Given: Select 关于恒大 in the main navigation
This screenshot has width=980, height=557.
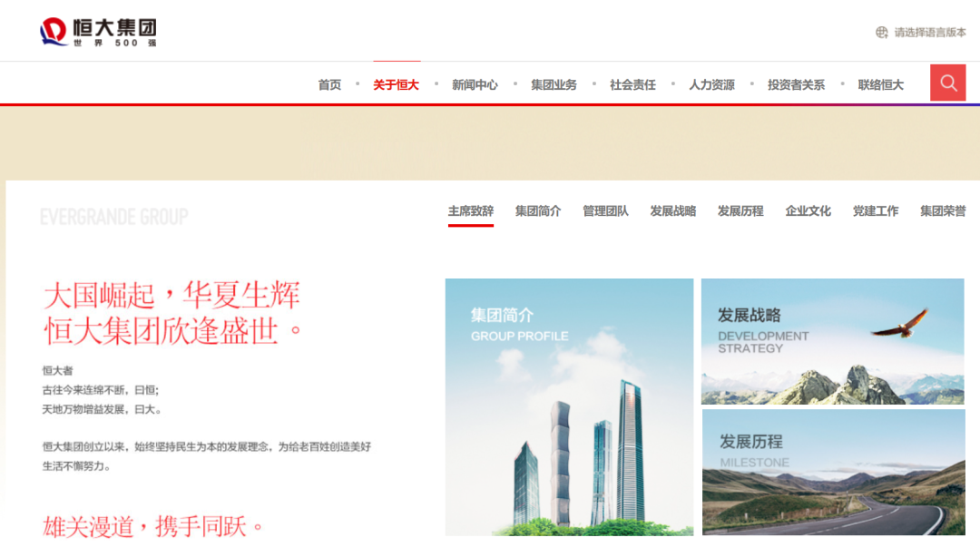Looking at the screenshot, I should coord(396,84).
